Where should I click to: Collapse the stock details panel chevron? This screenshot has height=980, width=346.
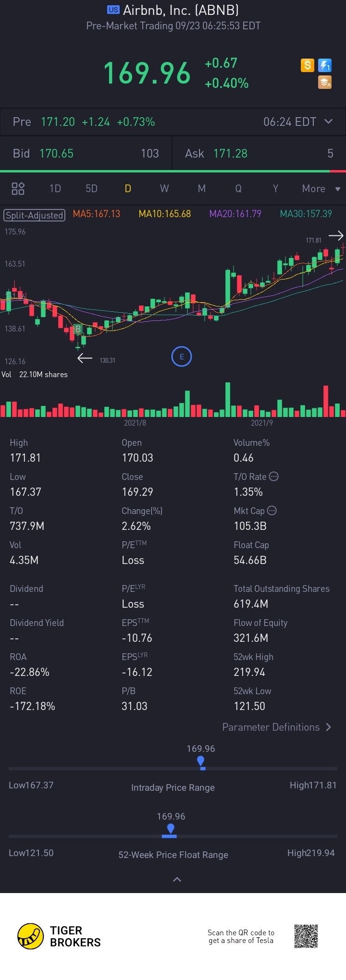(x=177, y=879)
